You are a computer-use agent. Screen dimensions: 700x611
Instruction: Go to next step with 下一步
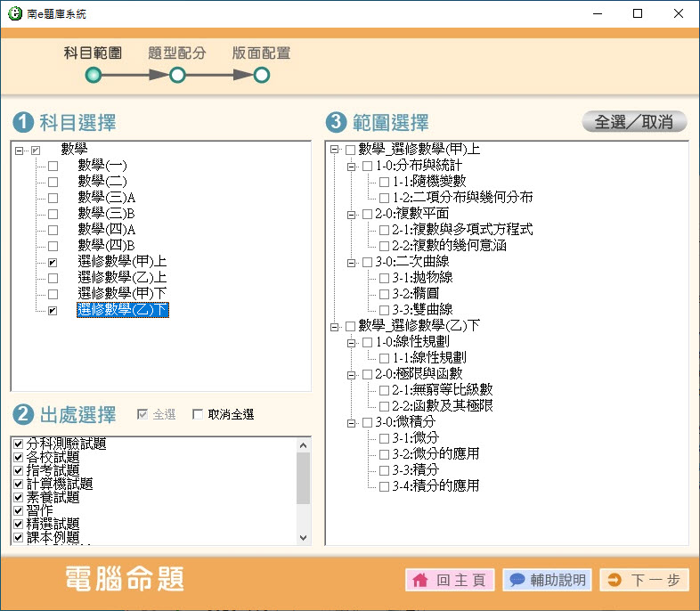pos(645,581)
